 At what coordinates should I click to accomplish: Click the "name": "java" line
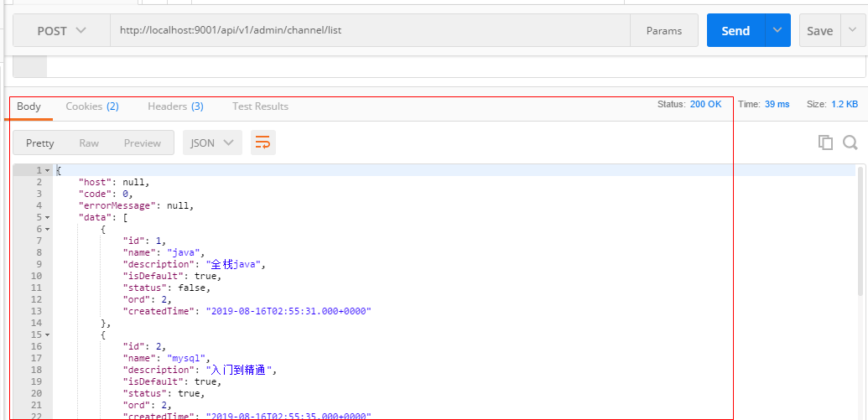[164, 252]
